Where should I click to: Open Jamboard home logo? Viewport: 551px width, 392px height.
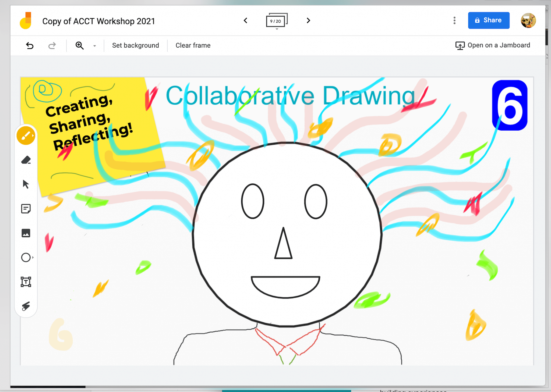[x=26, y=20]
